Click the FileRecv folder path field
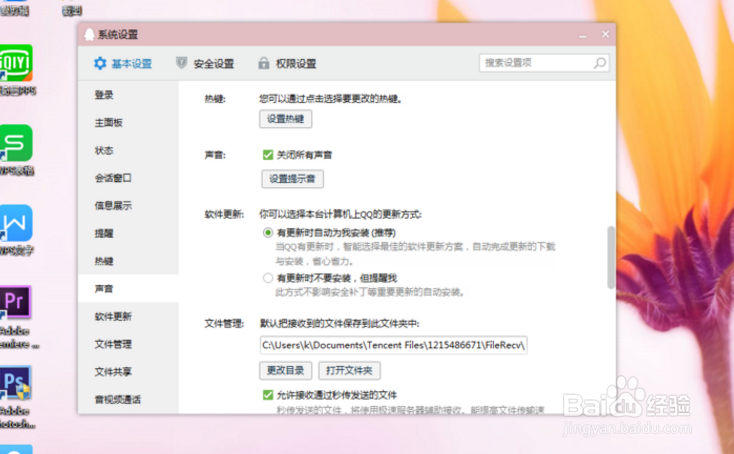 tap(393, 345)
